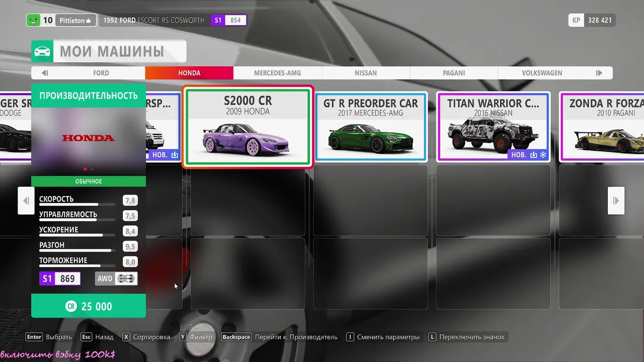Open Фильтр filter option
The width and height of the screenshot is (644, 362).
point(201,337)
